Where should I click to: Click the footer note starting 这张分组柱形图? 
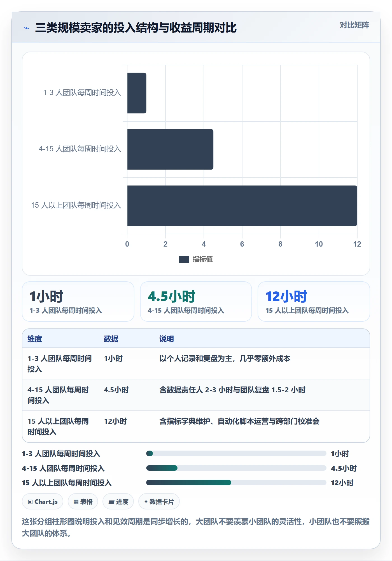point(196,527)
